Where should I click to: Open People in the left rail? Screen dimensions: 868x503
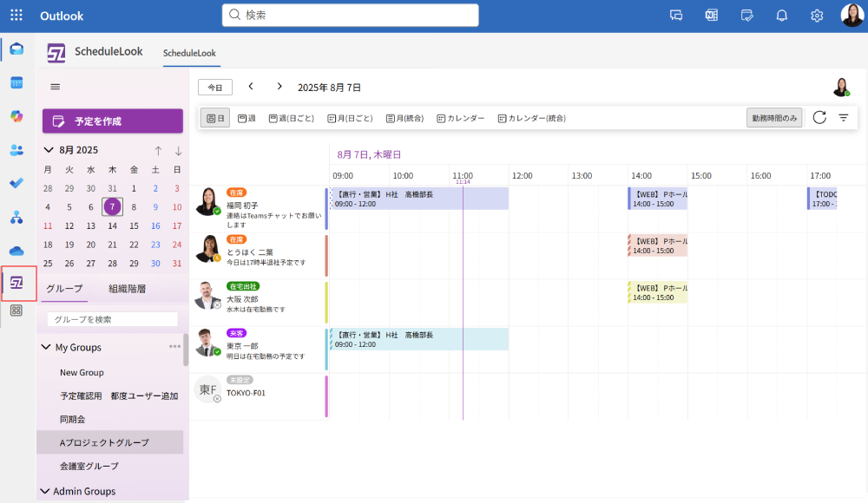point(16,150)
